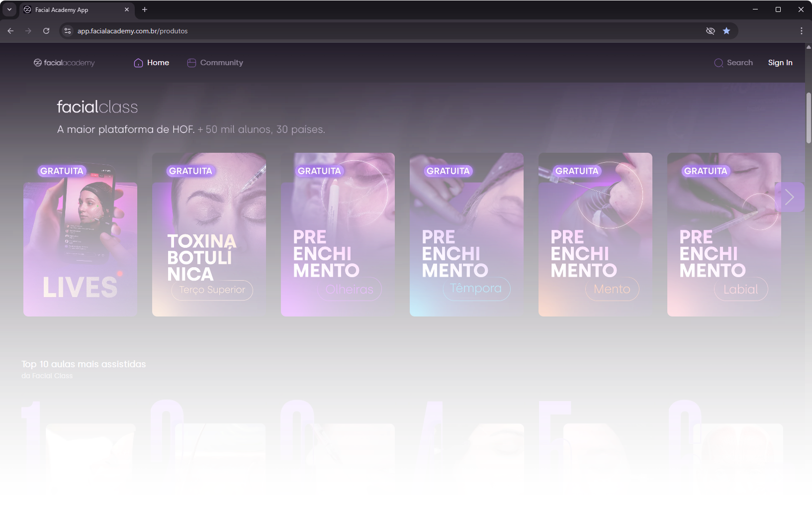Open Preenchimento Olheiras class card
Viewport: 812px width, 520px height.
point(338,234)
